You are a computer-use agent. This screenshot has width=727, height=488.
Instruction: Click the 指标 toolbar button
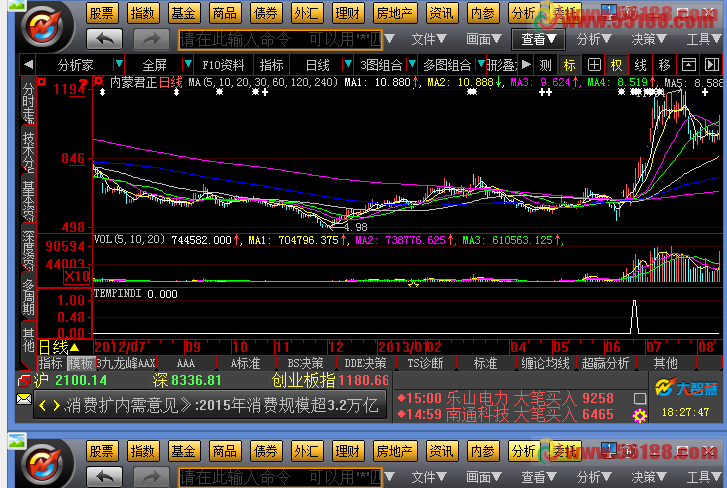tap(271, 65)
